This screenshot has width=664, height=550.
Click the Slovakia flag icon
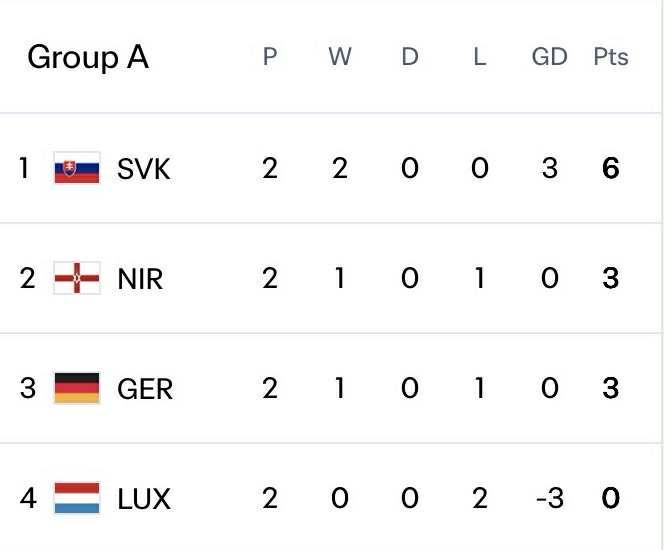(77, 169)
